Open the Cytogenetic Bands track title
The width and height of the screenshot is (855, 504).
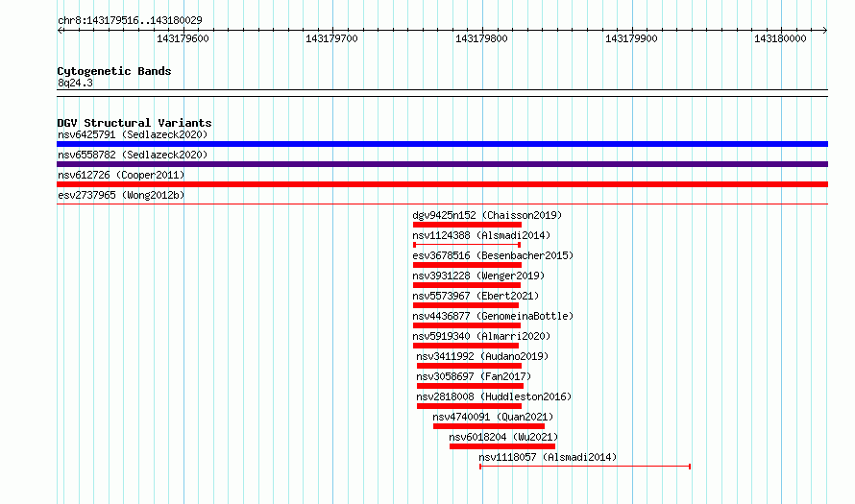pyautogui.click(x=114, y=71)
